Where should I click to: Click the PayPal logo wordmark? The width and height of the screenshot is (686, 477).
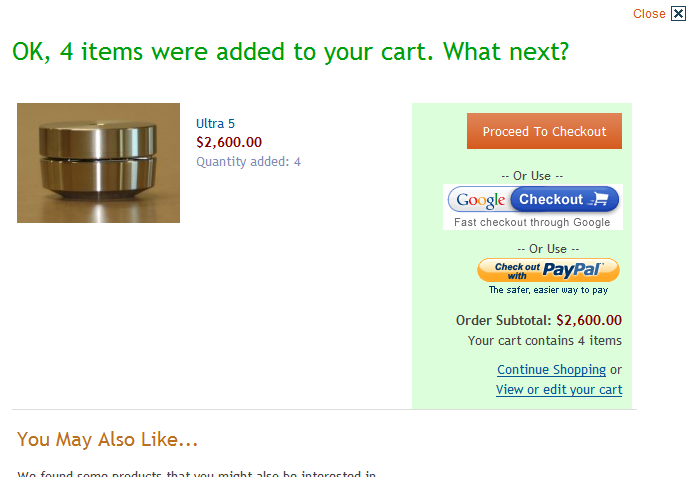click(x=572, y=269)
